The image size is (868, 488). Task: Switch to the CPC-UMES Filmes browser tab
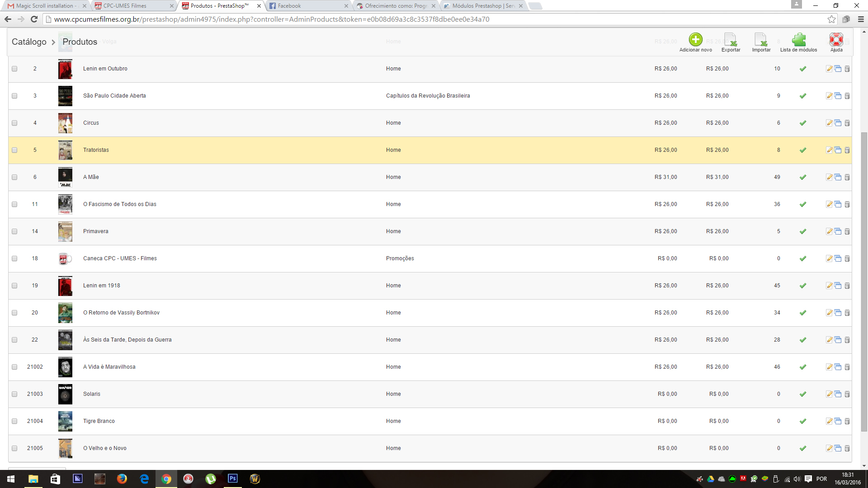pyautogui.click(x=131, y=6)
